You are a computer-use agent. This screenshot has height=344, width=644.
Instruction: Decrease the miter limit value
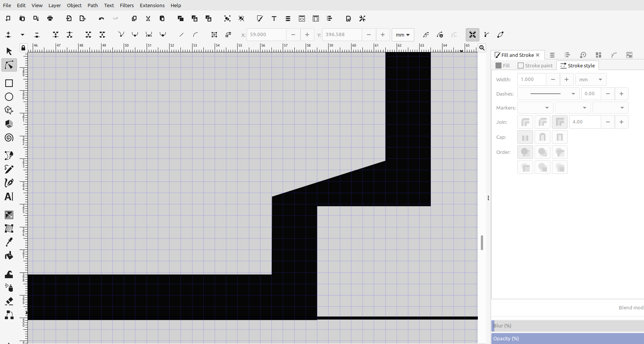pos(608,122)
